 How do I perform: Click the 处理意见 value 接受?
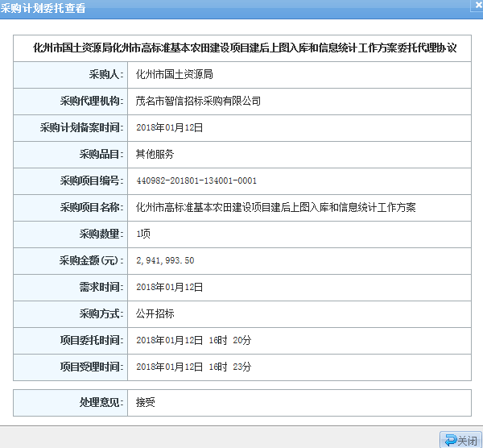pos(146,401)
